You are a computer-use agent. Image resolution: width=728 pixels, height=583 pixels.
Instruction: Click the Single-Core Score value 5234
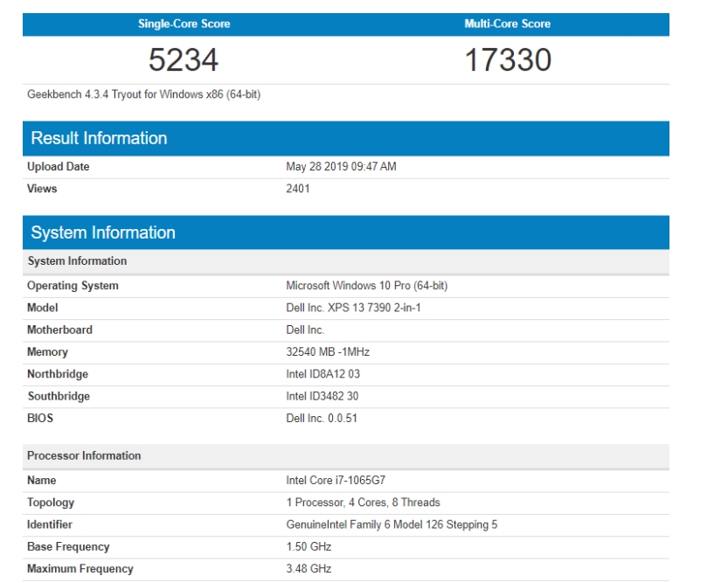point(184,59)
